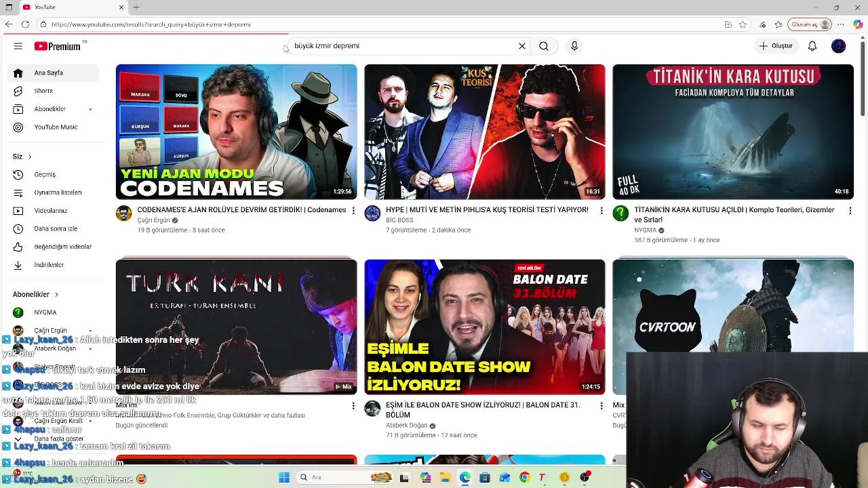The image size is (868, 488).
Task: Expand the Siz section chevron
Action: (x=29, y=157)
